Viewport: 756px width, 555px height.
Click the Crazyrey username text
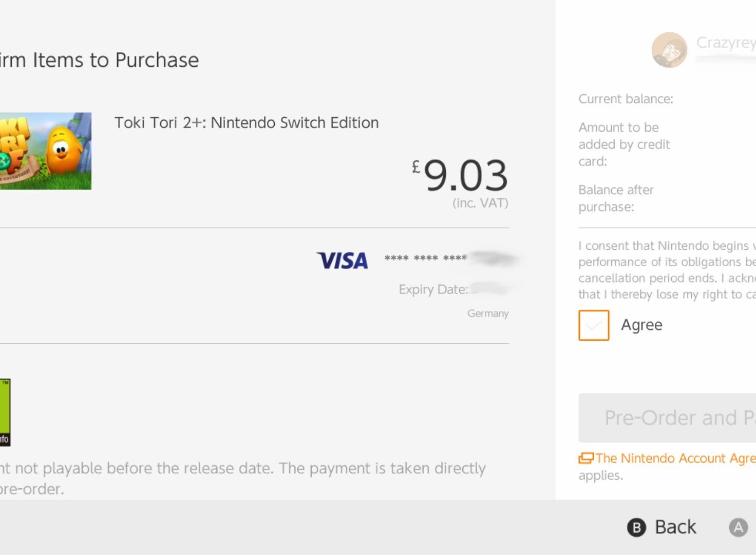tap(726, 43)
